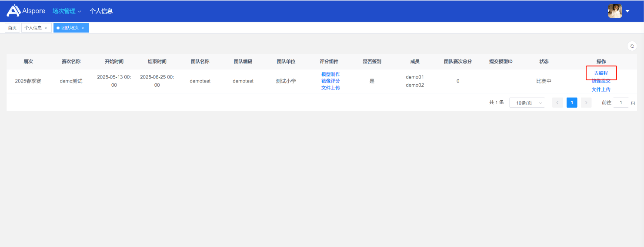Click the 前往 page number input field
The image size is (644, 247).
coord(621,103)
